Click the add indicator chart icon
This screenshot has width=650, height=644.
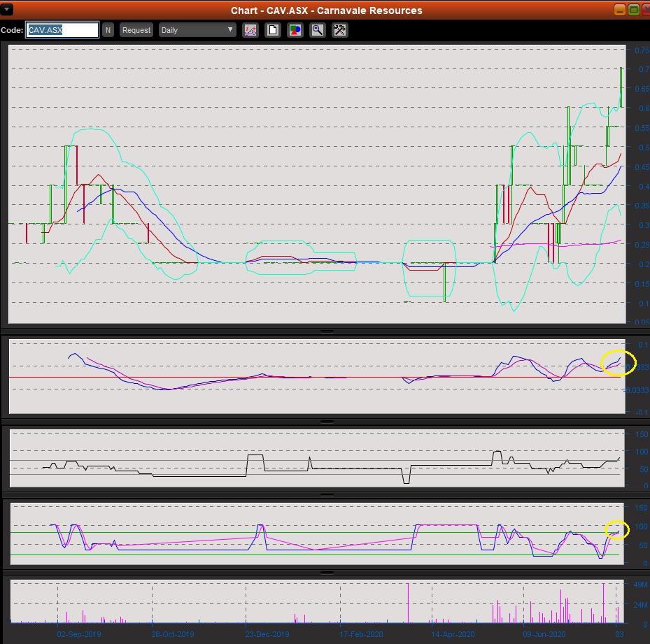click(250, 30)
